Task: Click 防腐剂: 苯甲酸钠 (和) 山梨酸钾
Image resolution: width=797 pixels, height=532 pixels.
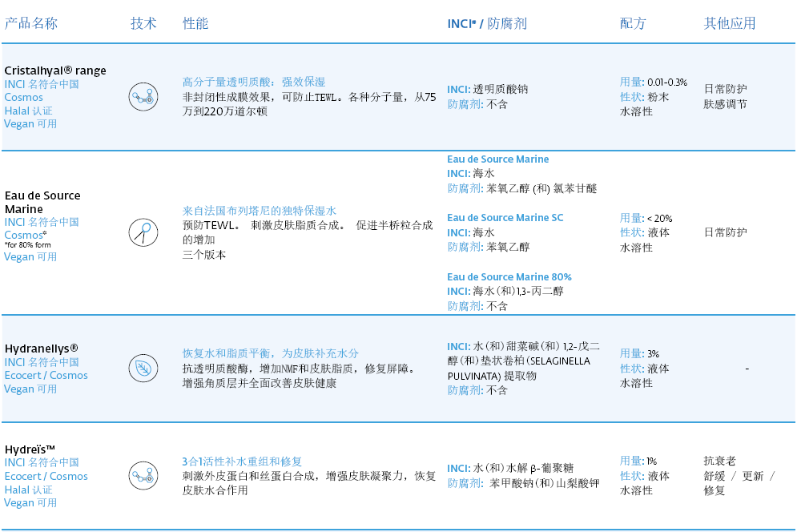Action: (524, 483)
